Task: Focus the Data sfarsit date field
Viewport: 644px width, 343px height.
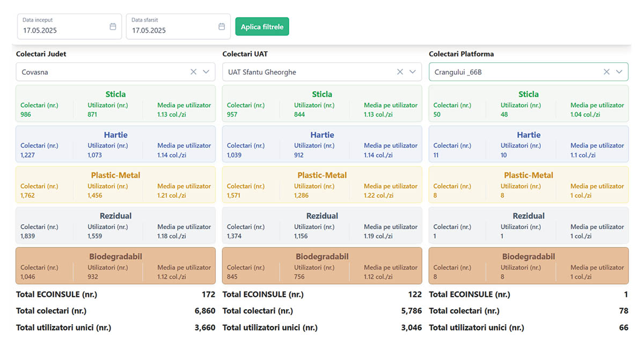Action: tap(178, 26)
